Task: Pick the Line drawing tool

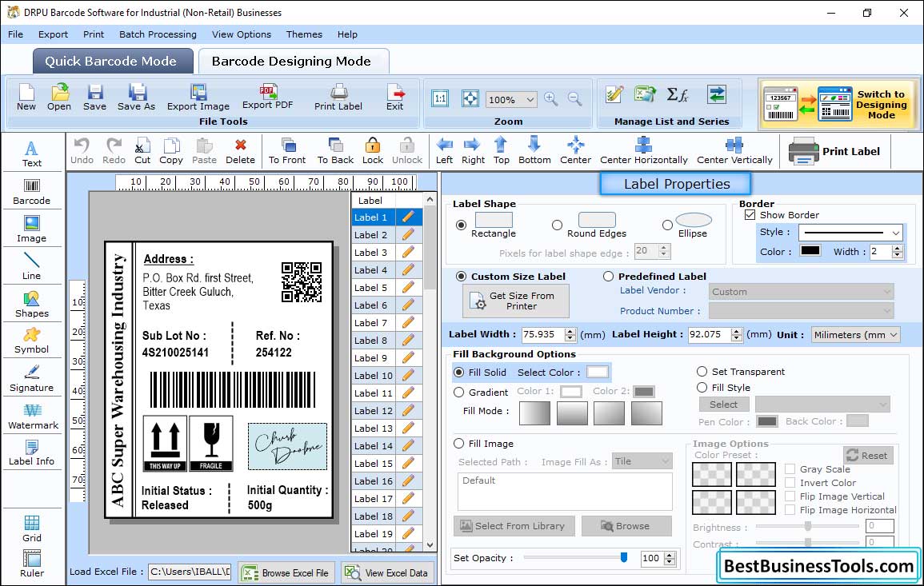Action: point(31,266)
